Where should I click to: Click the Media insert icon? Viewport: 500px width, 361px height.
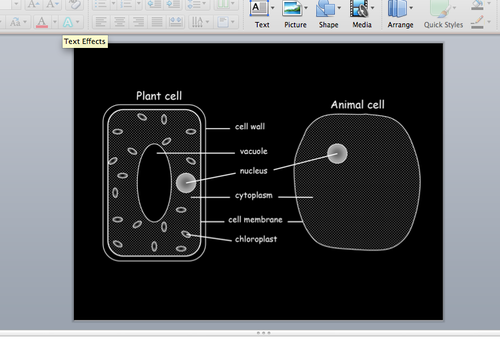pos(359,9)
